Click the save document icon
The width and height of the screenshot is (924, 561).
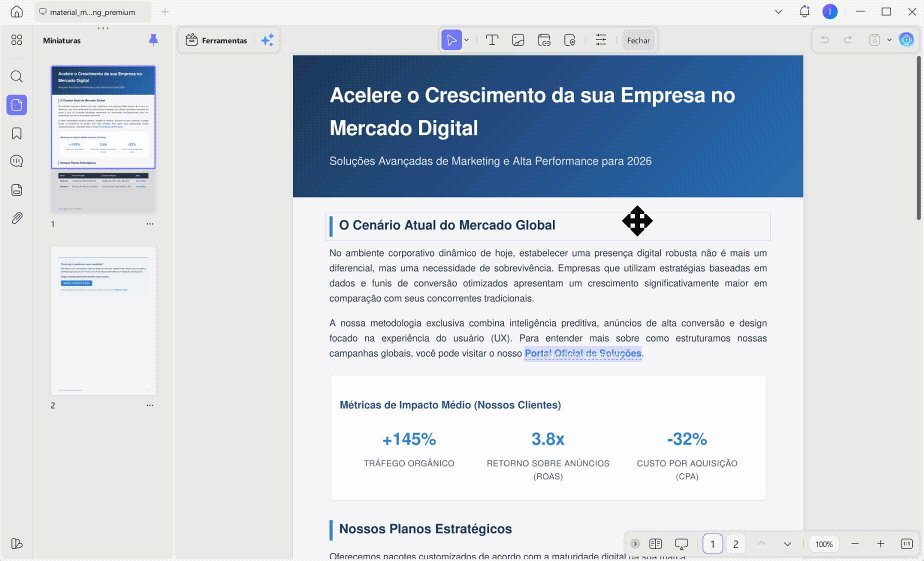(874, 40)
